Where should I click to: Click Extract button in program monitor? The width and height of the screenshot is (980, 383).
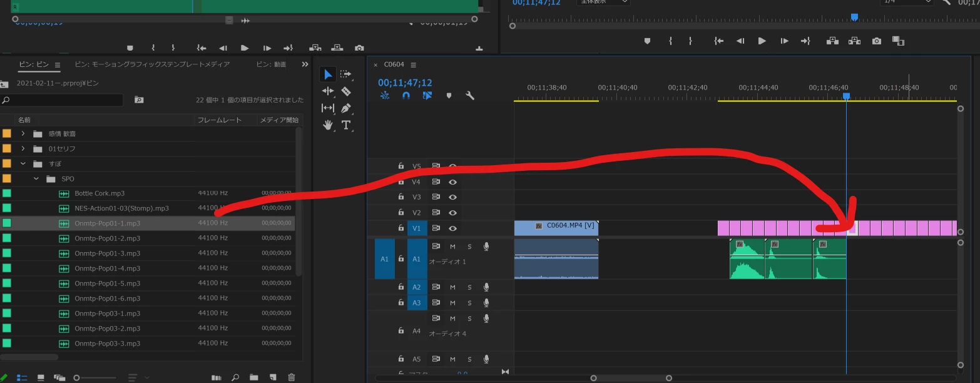point(854,41)
